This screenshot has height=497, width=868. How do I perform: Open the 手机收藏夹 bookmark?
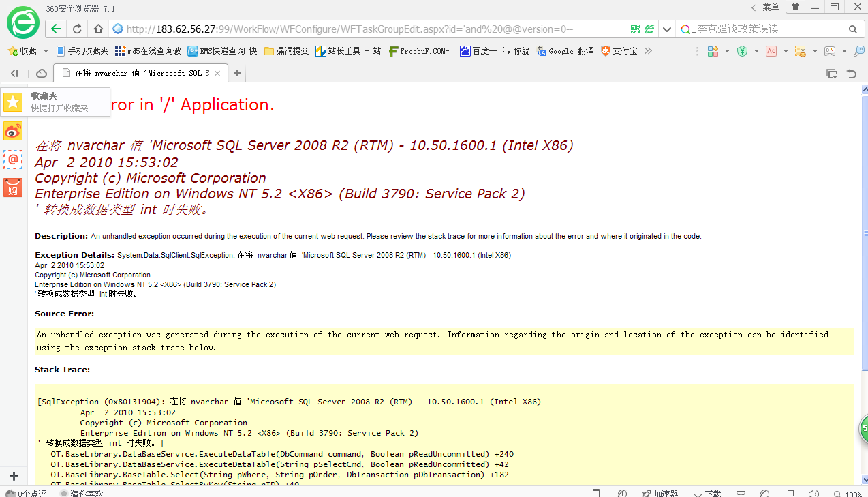point(82,51)
